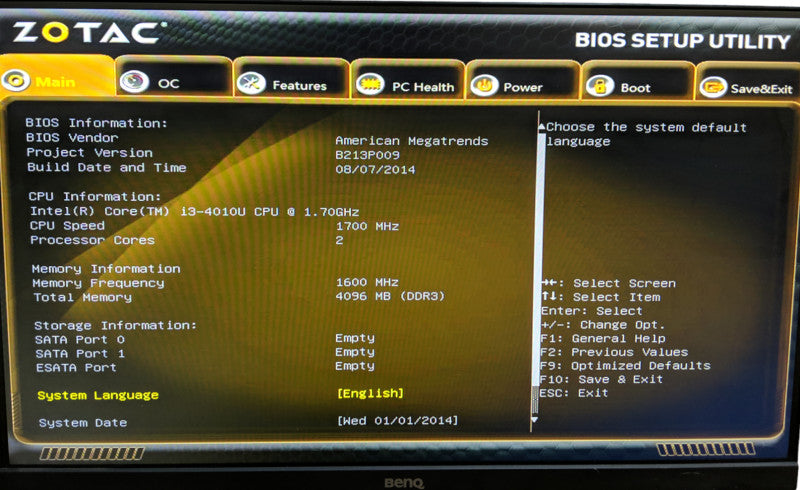Image resolution: width=800 pixels, height=490 pixels.
Task: Open the Main tab
Action: pos(57,76)
